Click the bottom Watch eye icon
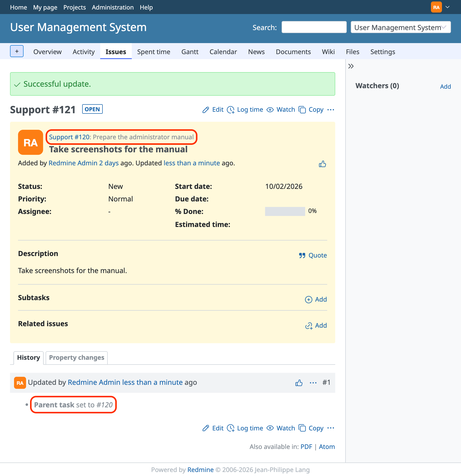The width and height of the screenshot is (461, 476). click(x=270, y=428)
